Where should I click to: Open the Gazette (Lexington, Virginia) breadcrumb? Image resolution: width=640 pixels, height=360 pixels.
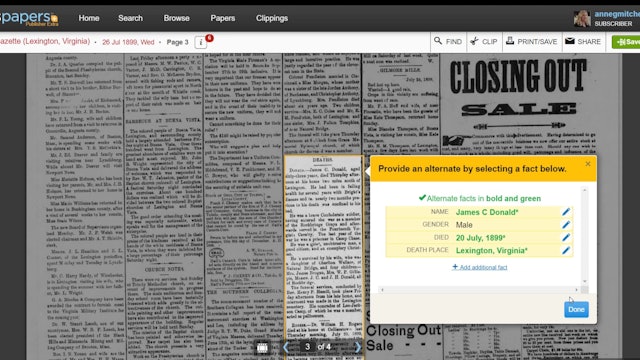pos(45,41)
